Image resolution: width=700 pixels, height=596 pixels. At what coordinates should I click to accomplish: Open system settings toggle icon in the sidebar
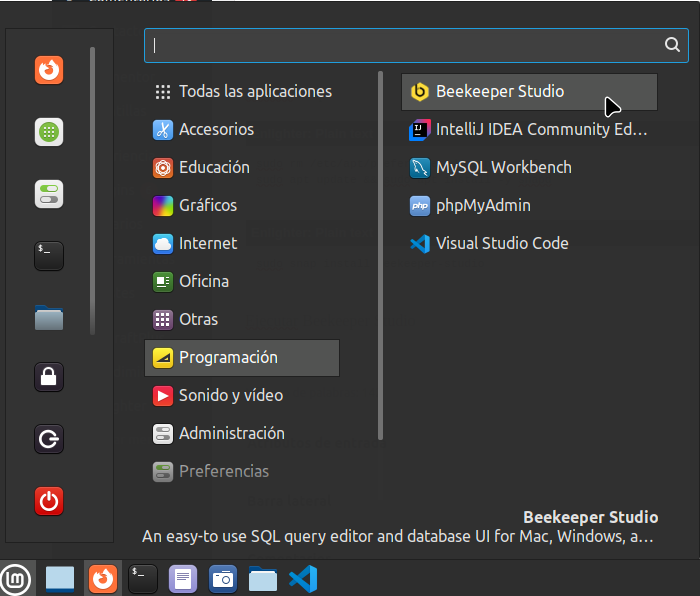pos(49,194)
